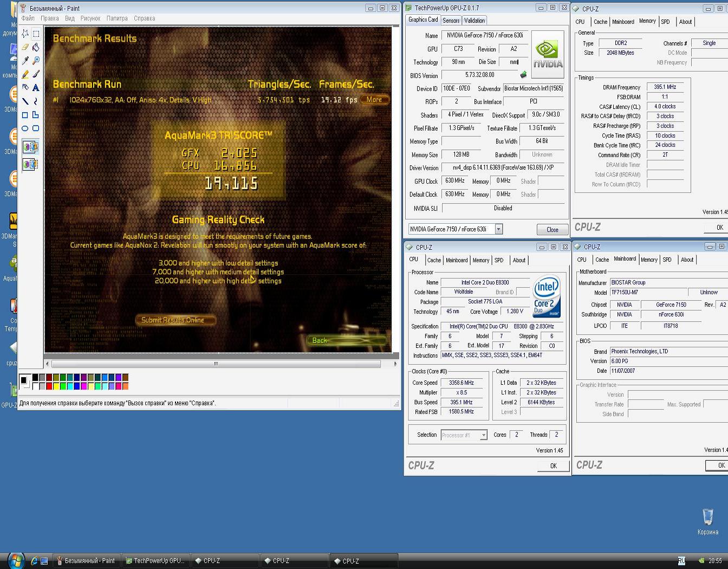Click the Intel Core 2 Duo logo in CPU-Z
Screen dimensions: 728x569
click(546, 297)
